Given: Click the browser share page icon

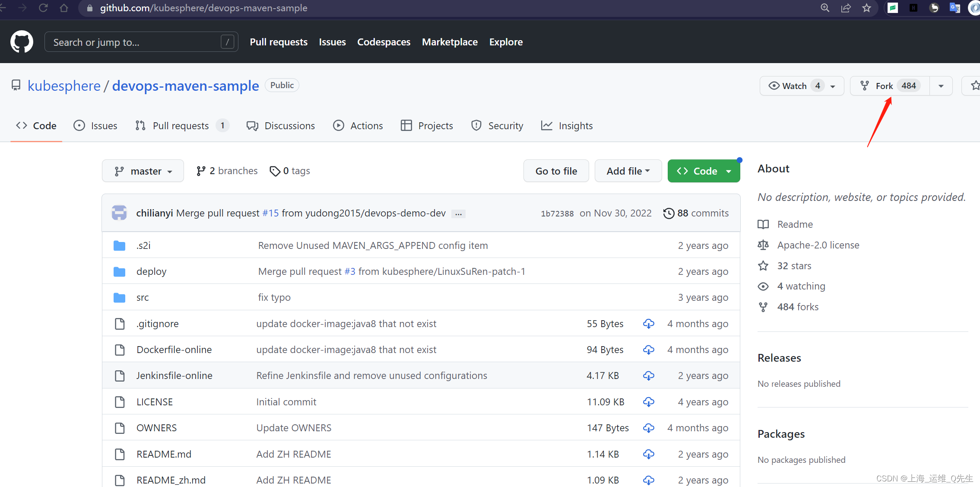Looking at the screenshot, I should (x=846, y=8).
